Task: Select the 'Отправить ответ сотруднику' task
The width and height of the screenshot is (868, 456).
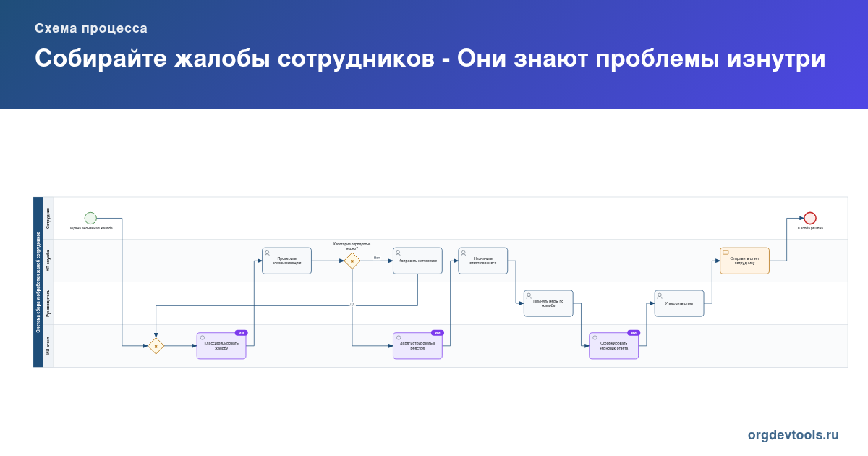Action: point(744,261)
